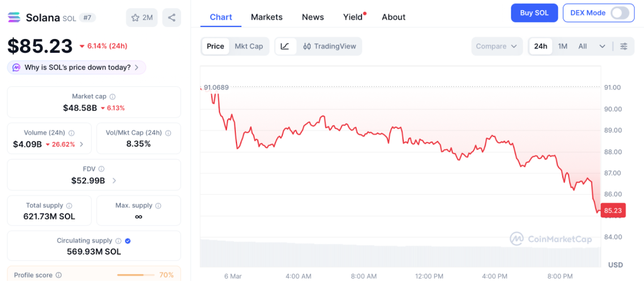Click the Solana logo icon
Viewport: 644px width, 281px height.
pos(14,17)
